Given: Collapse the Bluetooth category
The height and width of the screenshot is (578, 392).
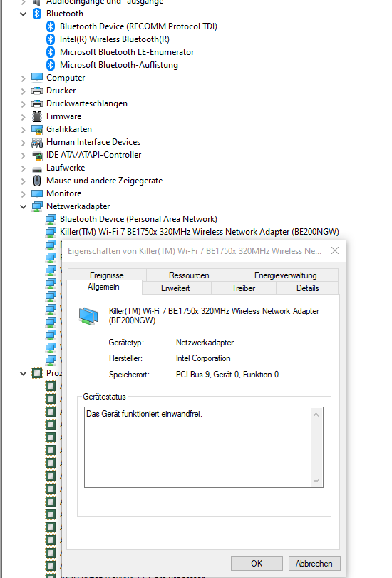Looking at the screenshot, I should 24,14.
